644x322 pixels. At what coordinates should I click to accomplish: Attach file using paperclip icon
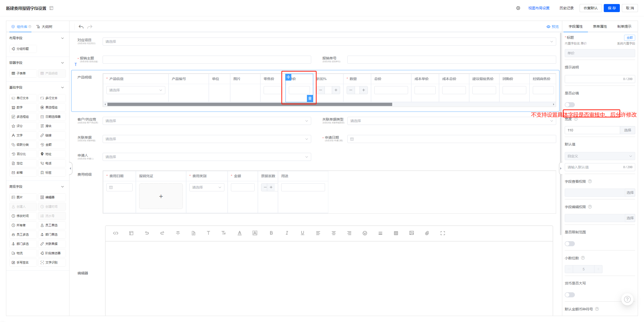tap(427, 233)
